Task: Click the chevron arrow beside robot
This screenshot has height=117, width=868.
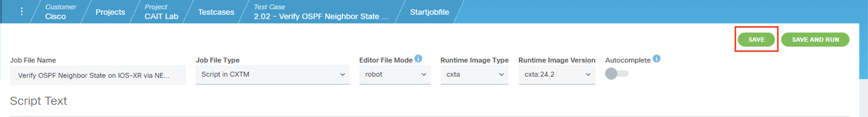Action: click(424, 74)
